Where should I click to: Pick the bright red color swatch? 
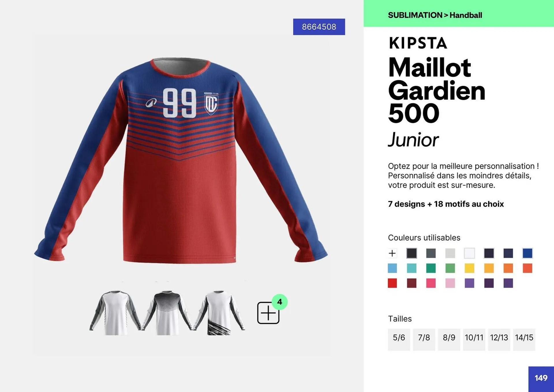pos(392,283)
